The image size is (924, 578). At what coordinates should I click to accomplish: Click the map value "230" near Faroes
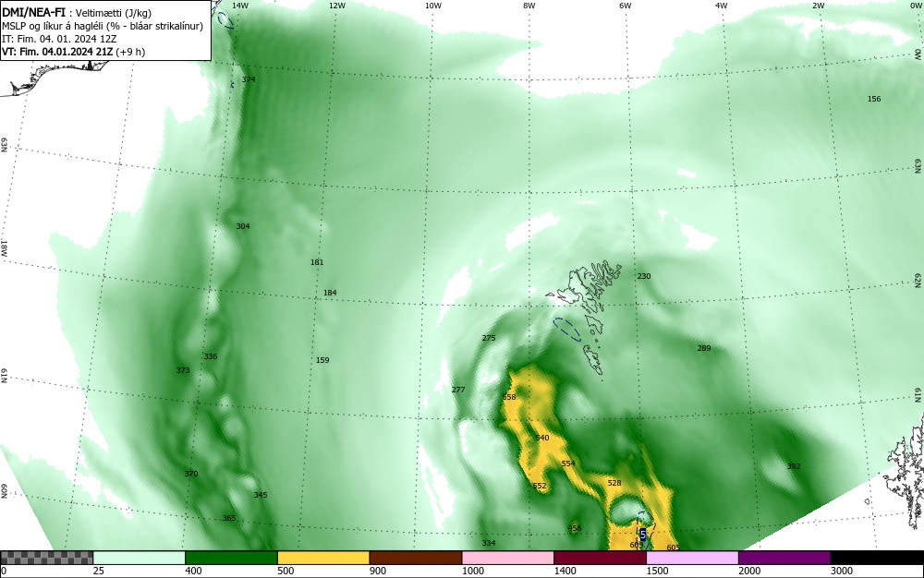pos(644,276)
